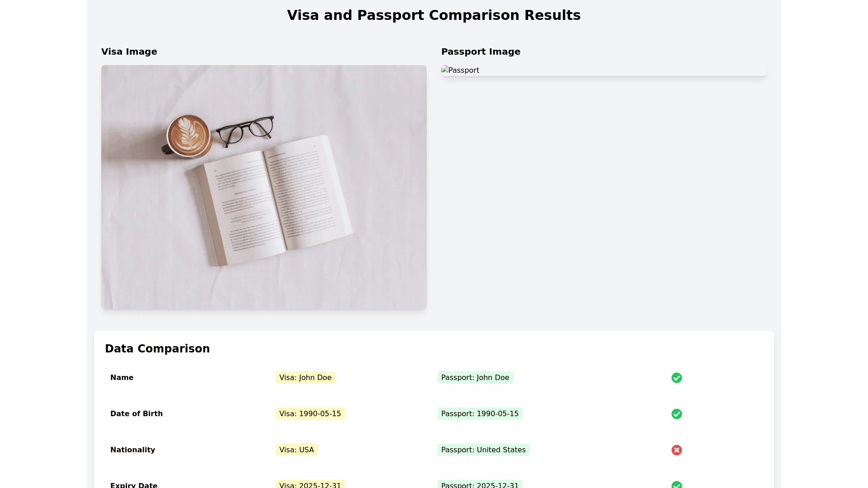868x488 pixels.
Task: Click the page title 'Visa and Passport Comparison Results'
Action: tap(434, 15)
